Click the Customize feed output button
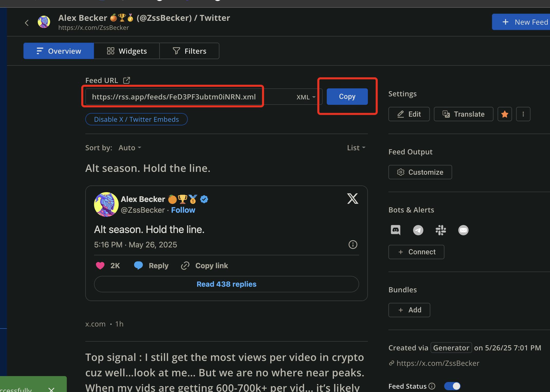The height and width of the screenshot is (392, 550). [420, 172]
